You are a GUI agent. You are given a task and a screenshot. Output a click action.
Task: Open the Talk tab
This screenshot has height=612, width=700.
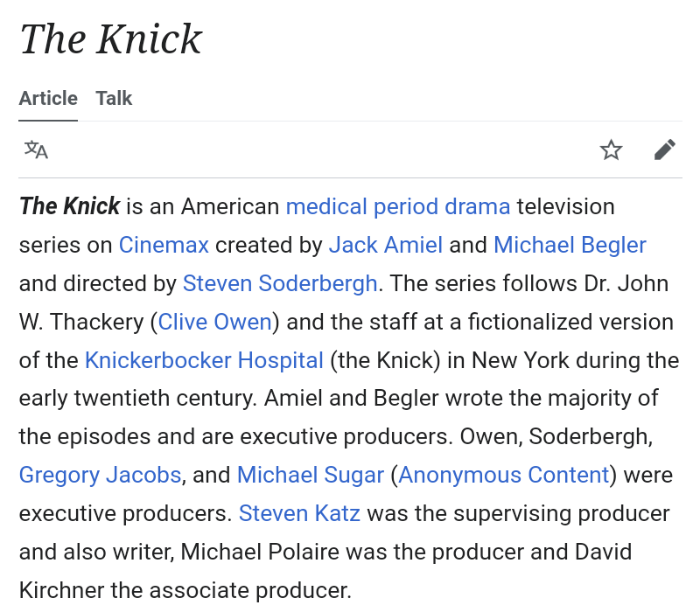[114, 98]
